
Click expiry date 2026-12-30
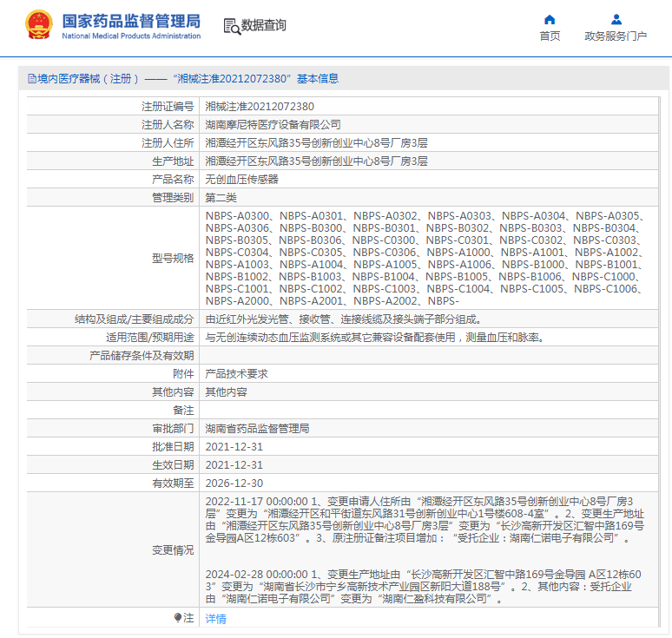(234, 483)
